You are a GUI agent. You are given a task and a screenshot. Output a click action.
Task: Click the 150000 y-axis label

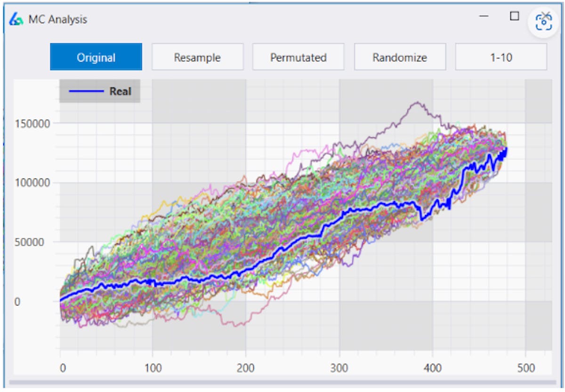(x=33, y=123)
